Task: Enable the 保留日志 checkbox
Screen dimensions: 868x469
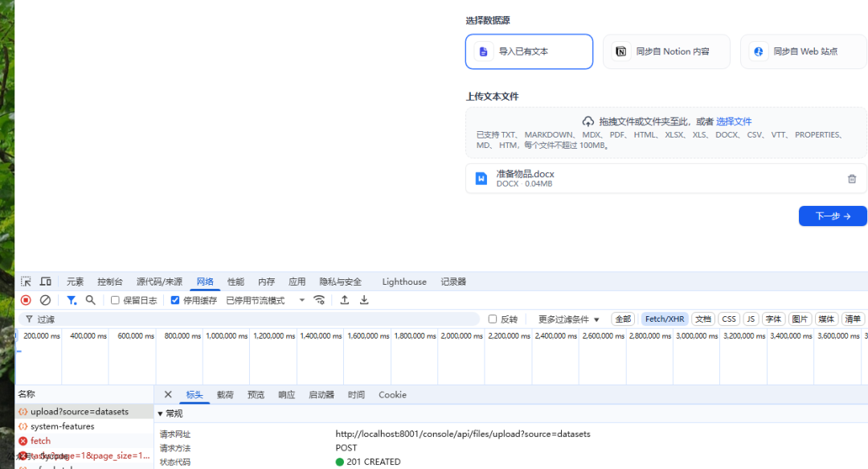Action: [116, 299]
